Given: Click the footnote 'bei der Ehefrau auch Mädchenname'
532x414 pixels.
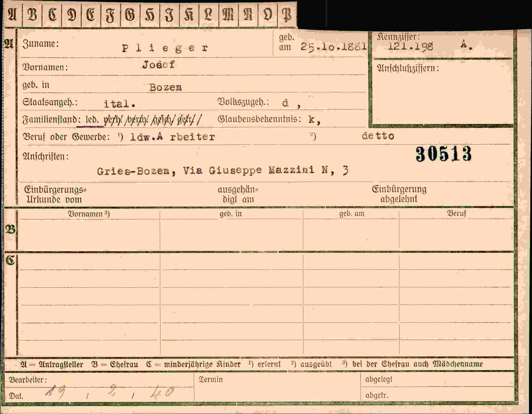Looking at the screenshot, I should pyautogui.click(x=417, y=364).
